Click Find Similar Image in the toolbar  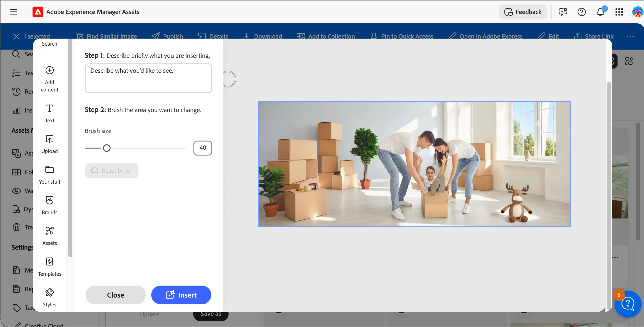coord(106,36)
